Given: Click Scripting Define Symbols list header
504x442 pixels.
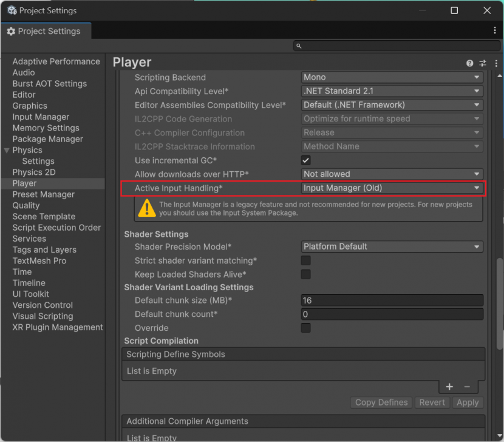Looking at the screenshot, I should [x=303, y=354].
